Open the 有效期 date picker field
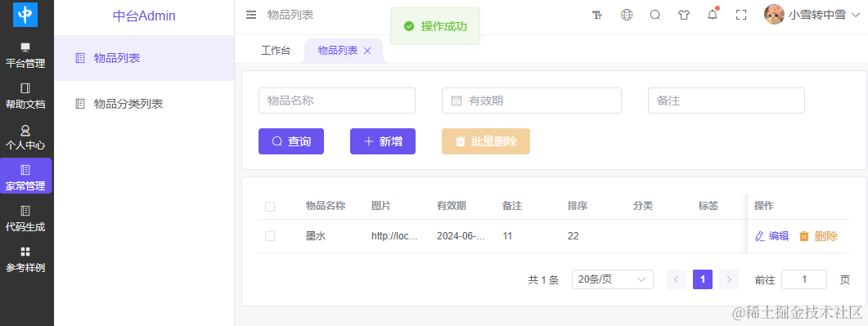868x326 pixels. click(532, 100)
